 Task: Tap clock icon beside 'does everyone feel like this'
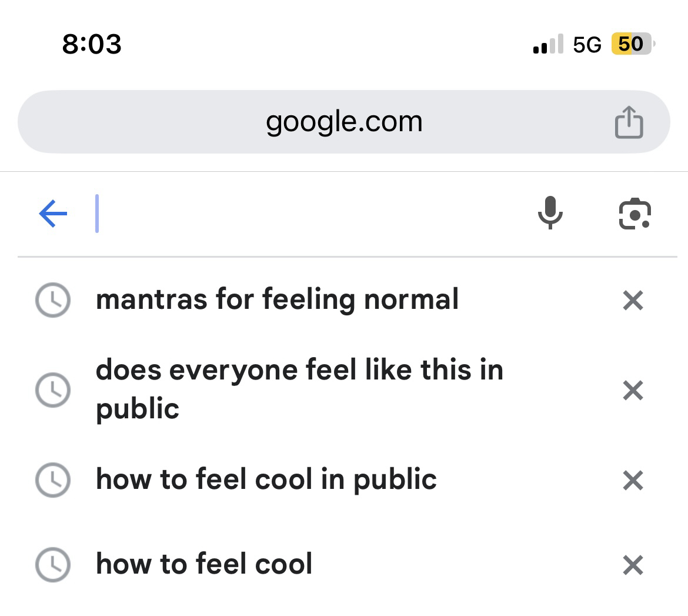click(53, 390)
